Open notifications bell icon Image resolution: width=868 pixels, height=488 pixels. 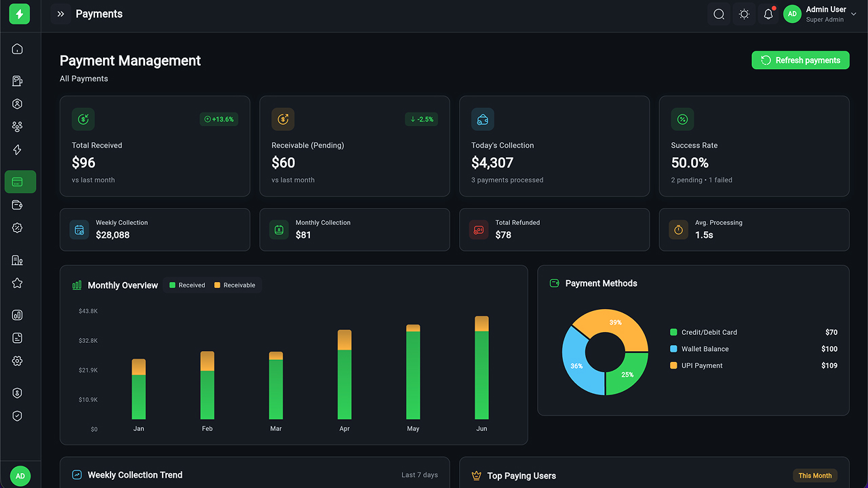[768, 14]
